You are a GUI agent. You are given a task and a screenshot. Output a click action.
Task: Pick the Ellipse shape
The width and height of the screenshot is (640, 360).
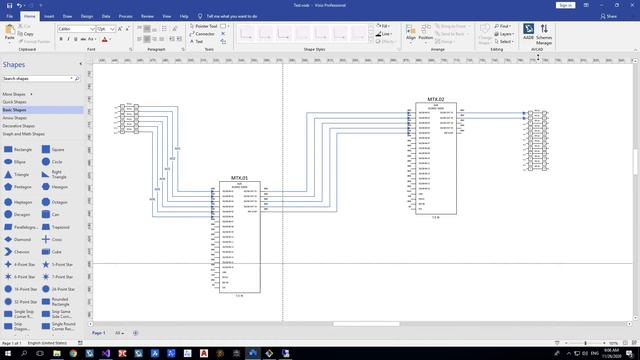(x=15, y=162)
